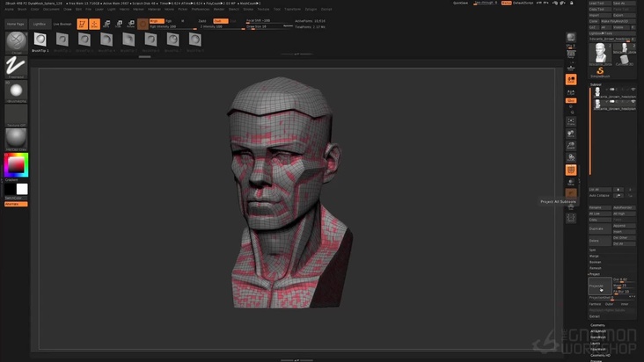Open the Preferences menu

[x=201, y=9]
